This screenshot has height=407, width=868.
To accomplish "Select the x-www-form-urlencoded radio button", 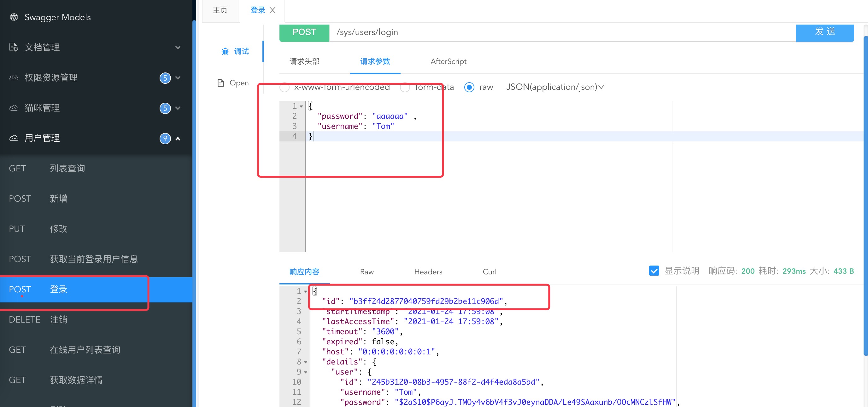I will tap(284, 88).
